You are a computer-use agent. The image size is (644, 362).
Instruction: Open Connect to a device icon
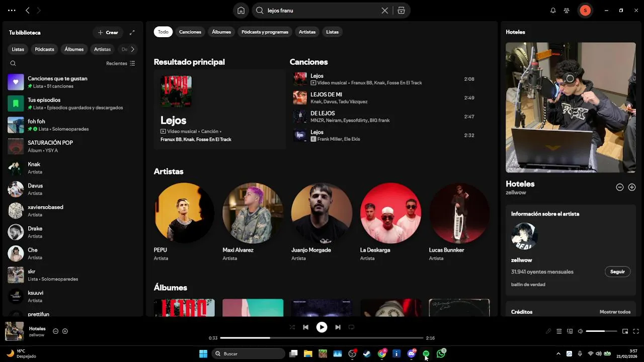[x=570, y=331]
